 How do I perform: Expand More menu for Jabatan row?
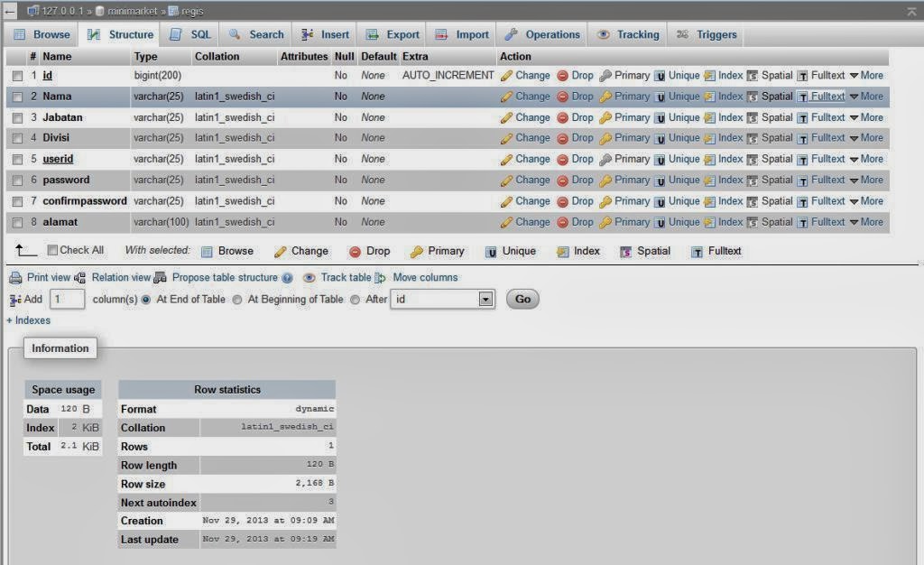866,117
